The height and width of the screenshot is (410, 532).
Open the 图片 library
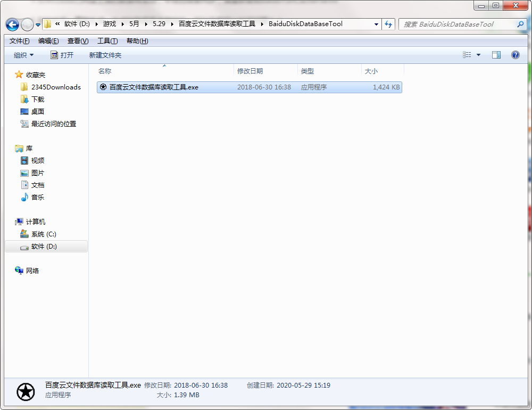[x=38, y=173]
